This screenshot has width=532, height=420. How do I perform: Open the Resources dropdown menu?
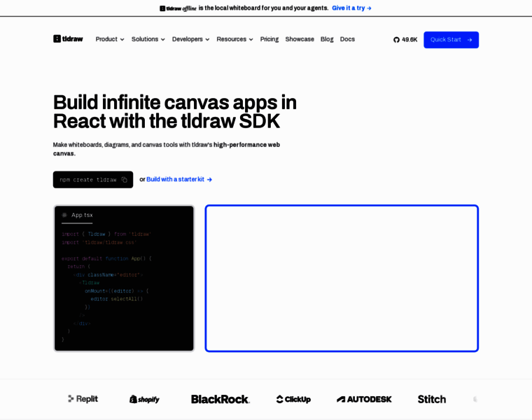(234, 39)
